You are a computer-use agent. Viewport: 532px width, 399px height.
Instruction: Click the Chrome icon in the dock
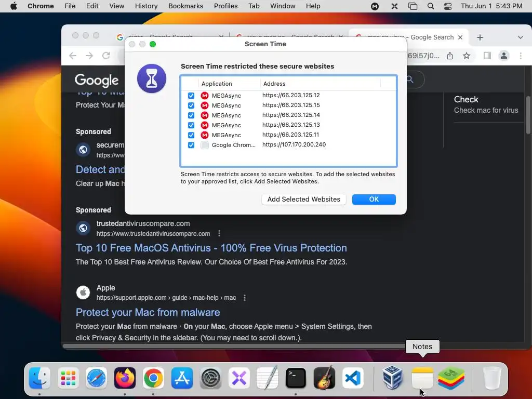click(153, 378)
